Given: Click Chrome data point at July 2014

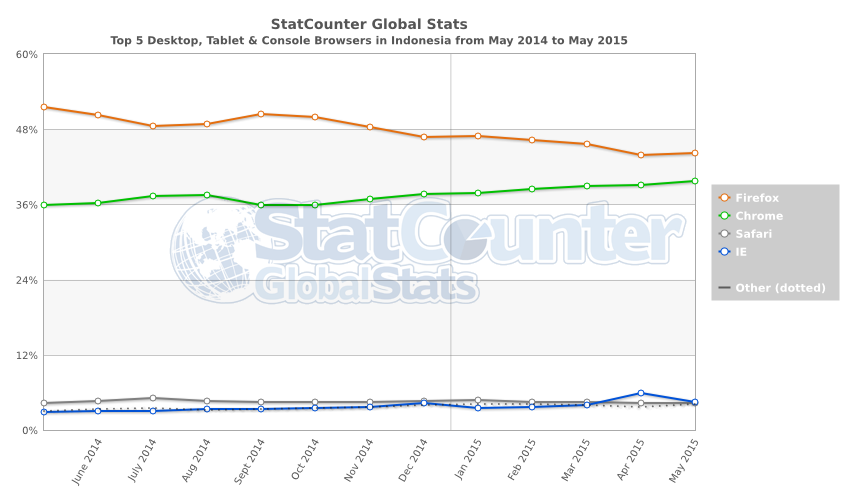Looking at the screenshot, I should point(152,196).
